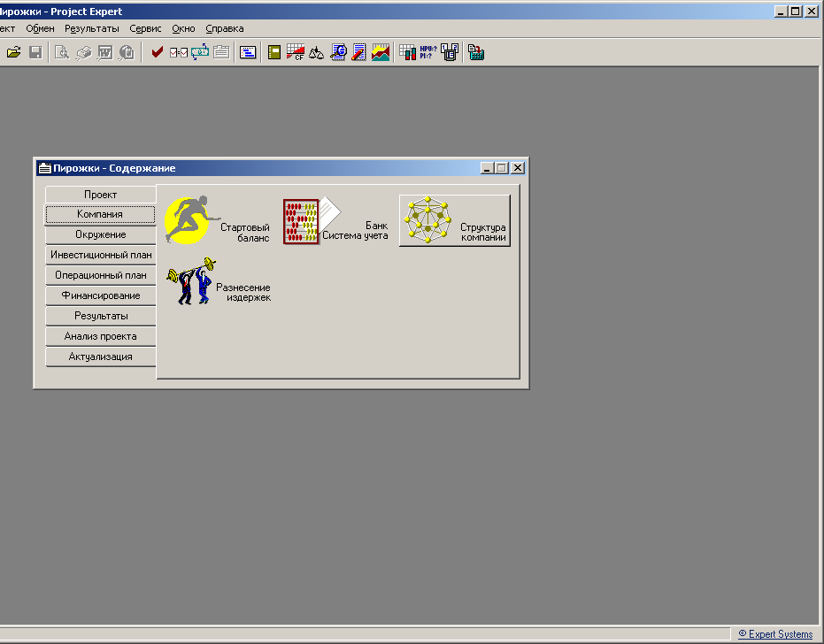Screen dimensions: 824x644
Task: Show the Результаты section tab
Action: click(x=100, y=316)
